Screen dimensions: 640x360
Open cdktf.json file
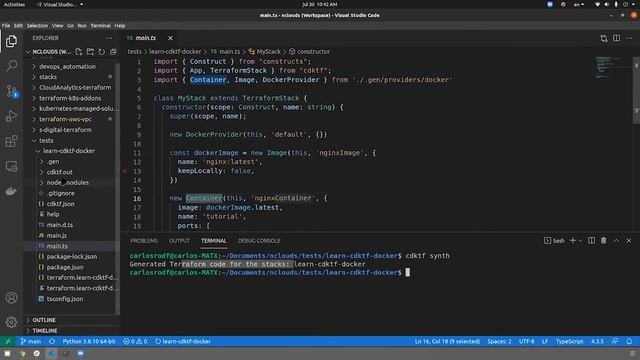(60, 204)
